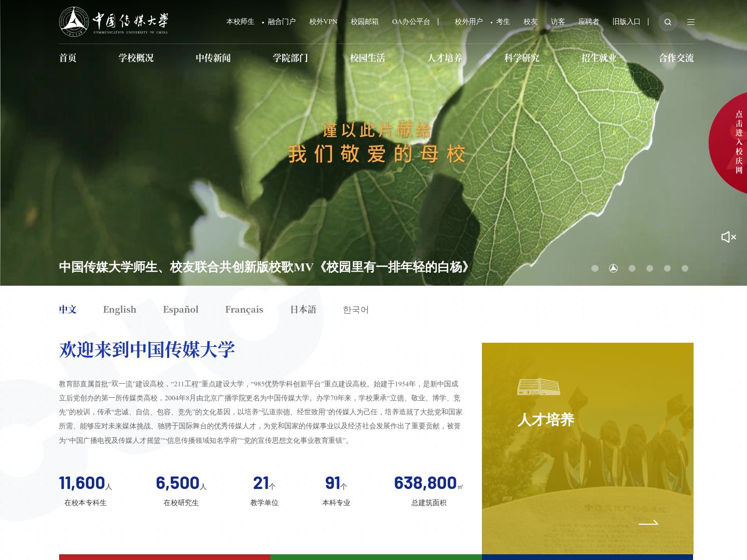Open the 学院部门 menu

coord(290,58)
